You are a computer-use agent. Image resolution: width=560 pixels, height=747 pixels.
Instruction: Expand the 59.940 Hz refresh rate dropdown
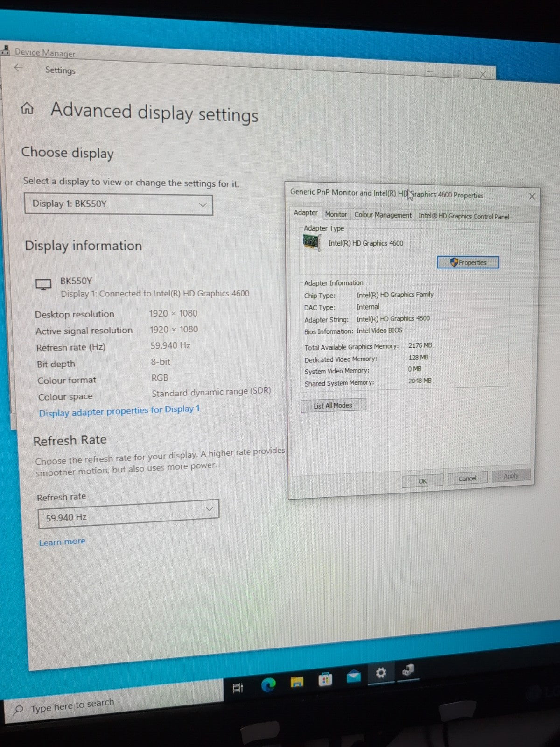(x=128, y=514)
